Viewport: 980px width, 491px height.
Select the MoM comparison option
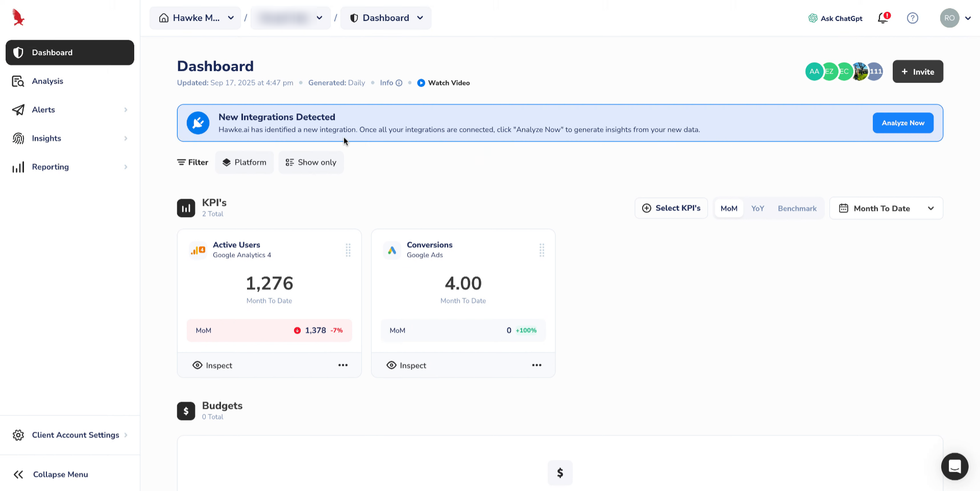(x=729, y=208)
